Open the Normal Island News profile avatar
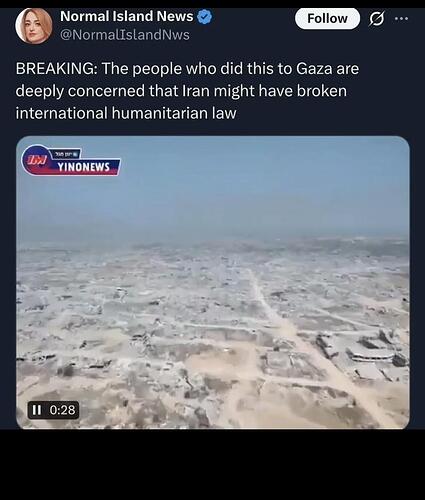This screenshot has width=425, height=500. [34, 26]
